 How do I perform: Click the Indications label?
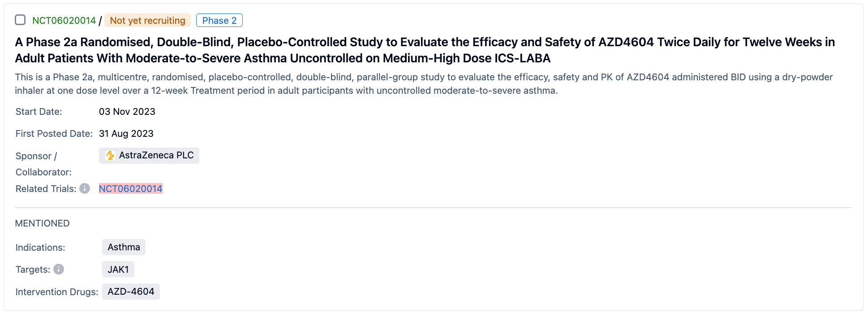tap(40, 248)
